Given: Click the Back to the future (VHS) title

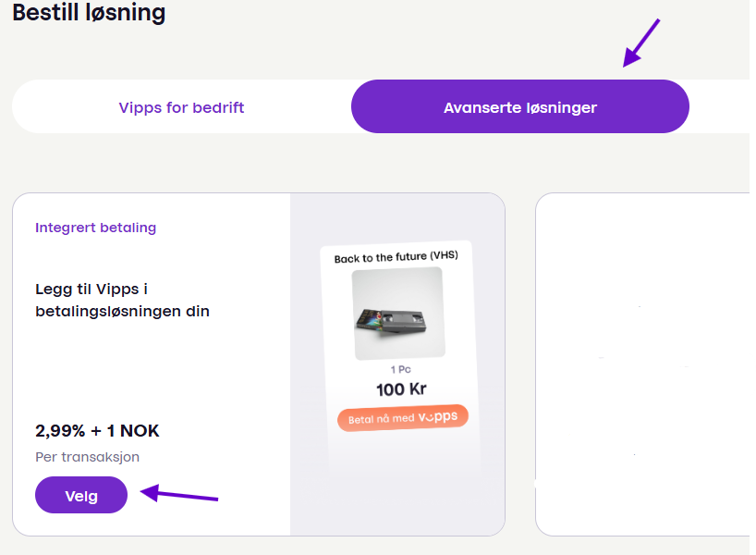Looking at the screenshot, I should (396, 257).
